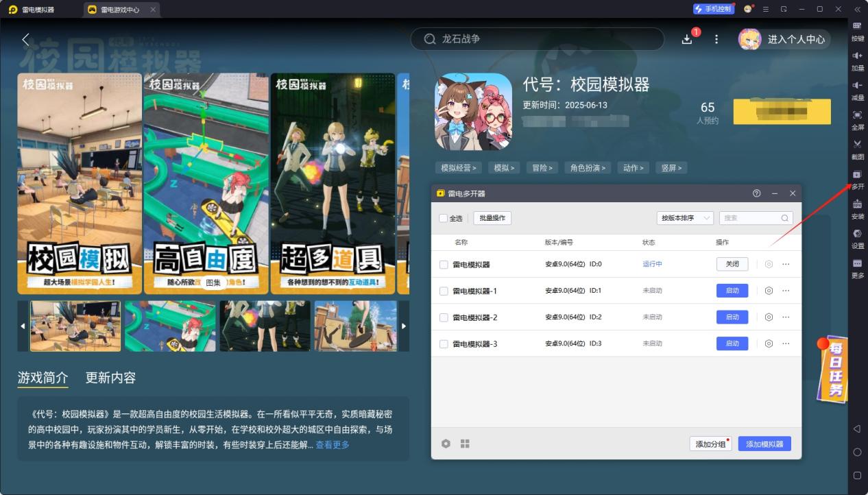The image size is (868, 495).
Task: Click the Android back triangle icon
Action: click(857, 429)
